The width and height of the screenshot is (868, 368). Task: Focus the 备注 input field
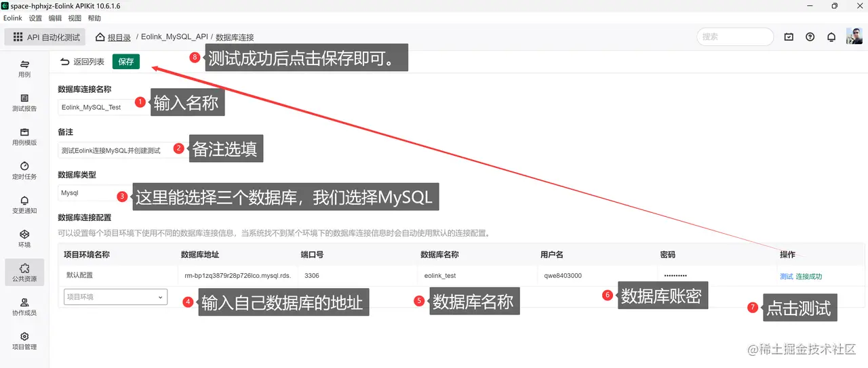(x=122, y=150)
